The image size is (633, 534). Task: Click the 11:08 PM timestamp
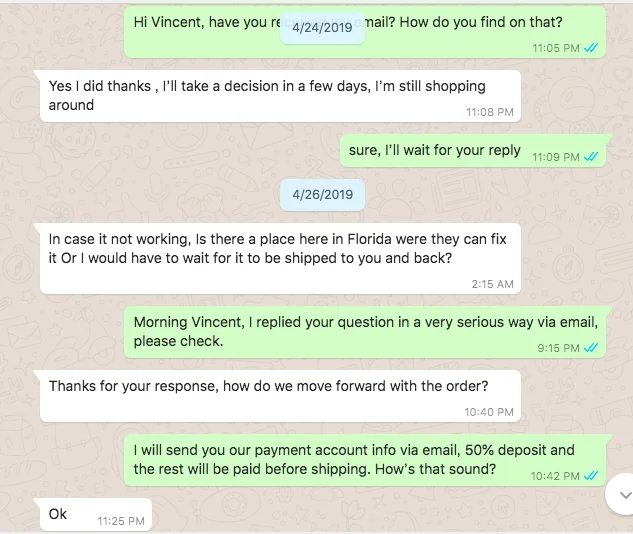click(x=490, y=112)
